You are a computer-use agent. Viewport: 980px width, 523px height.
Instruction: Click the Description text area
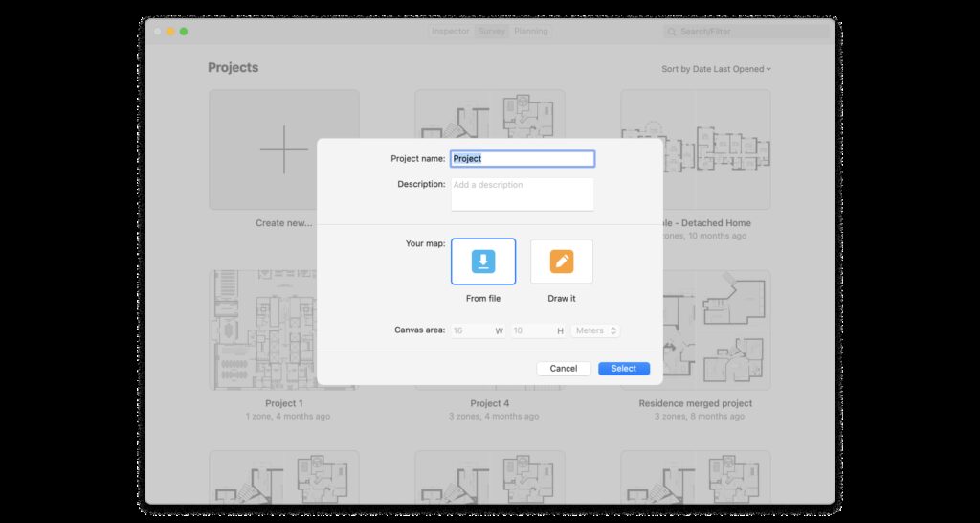click(x=523, y=193)
